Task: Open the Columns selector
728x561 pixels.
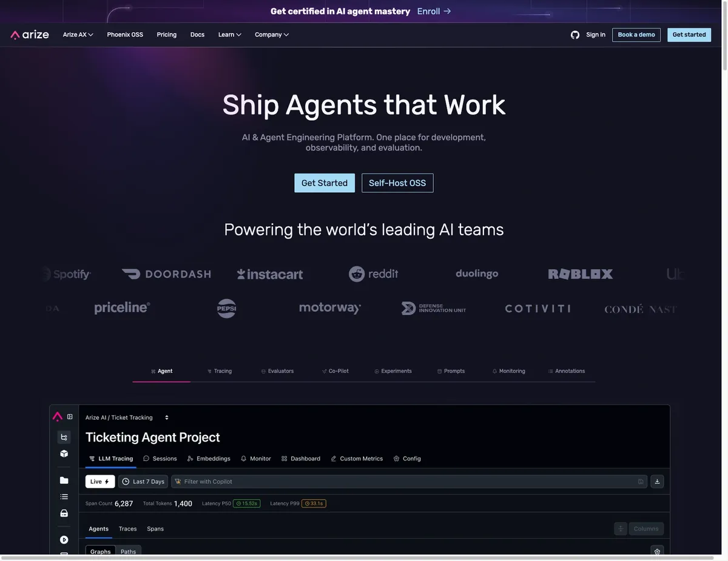Action: (646, 529)
